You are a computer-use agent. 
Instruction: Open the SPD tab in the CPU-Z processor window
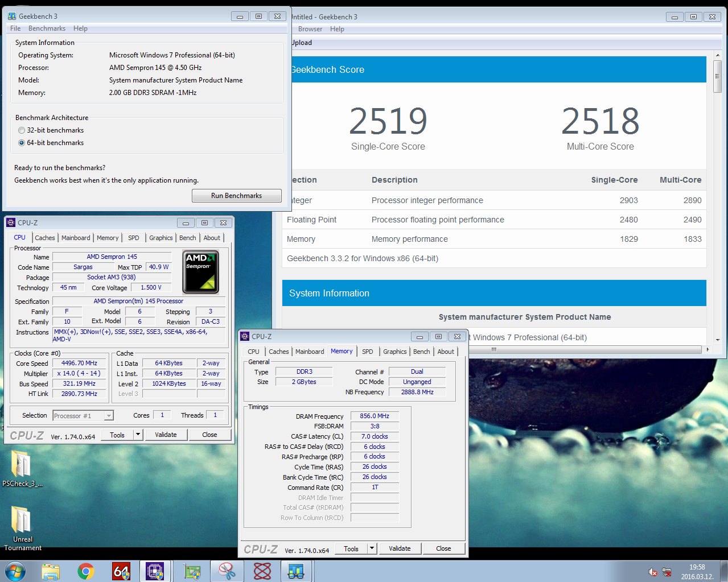point(134,238)
